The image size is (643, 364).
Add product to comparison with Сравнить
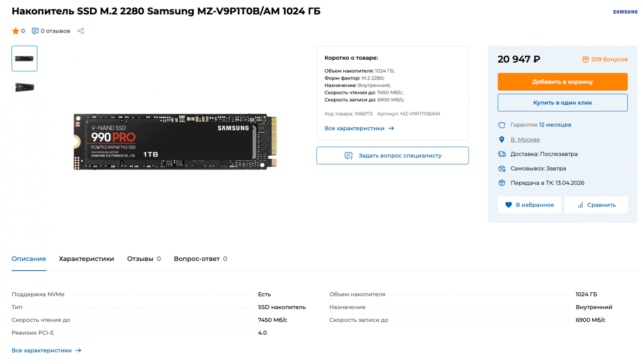596,205
